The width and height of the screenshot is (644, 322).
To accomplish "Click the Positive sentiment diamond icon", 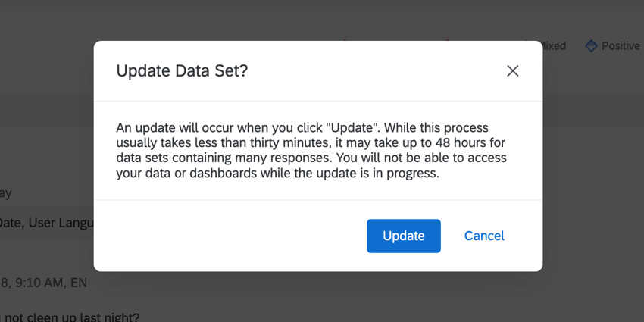I will tap(591, 46).
